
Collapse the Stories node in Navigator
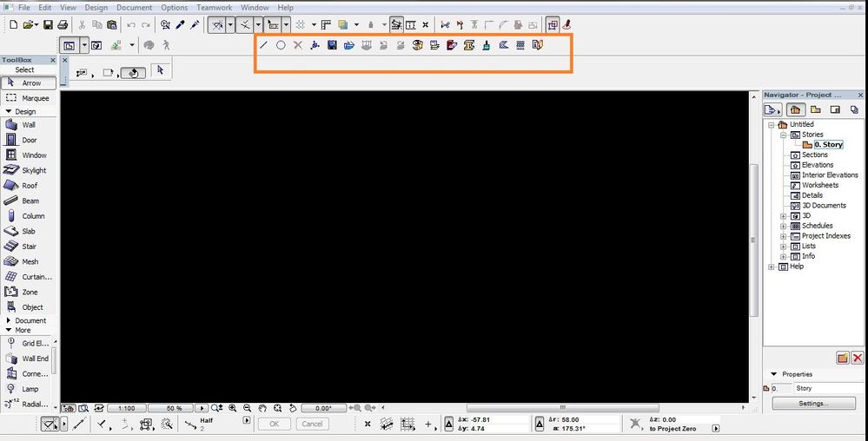(784, 135)
